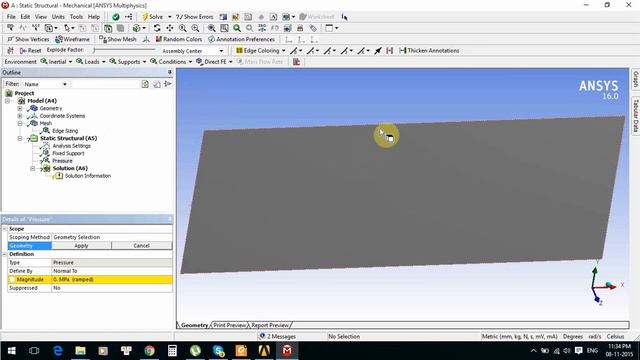Collapse the Static Structural (A5) node
The height and width of the screenshot is (360, 640).
click(x=20, y=138)
